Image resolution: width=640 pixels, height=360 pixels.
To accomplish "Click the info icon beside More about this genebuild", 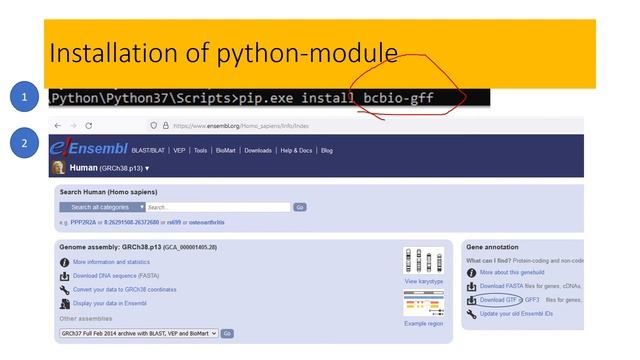I will [471, 273].
